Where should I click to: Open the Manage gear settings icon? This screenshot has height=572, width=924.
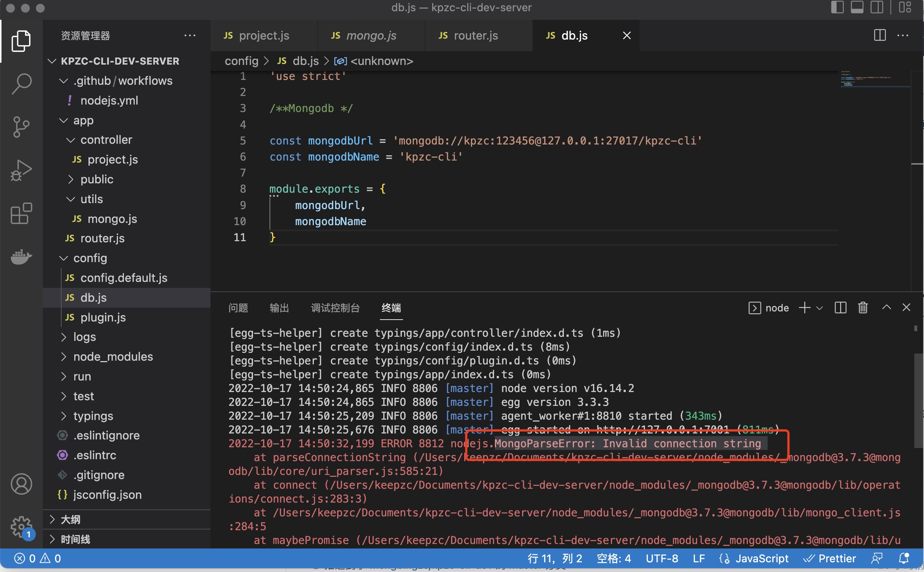[x=21, y=526]
